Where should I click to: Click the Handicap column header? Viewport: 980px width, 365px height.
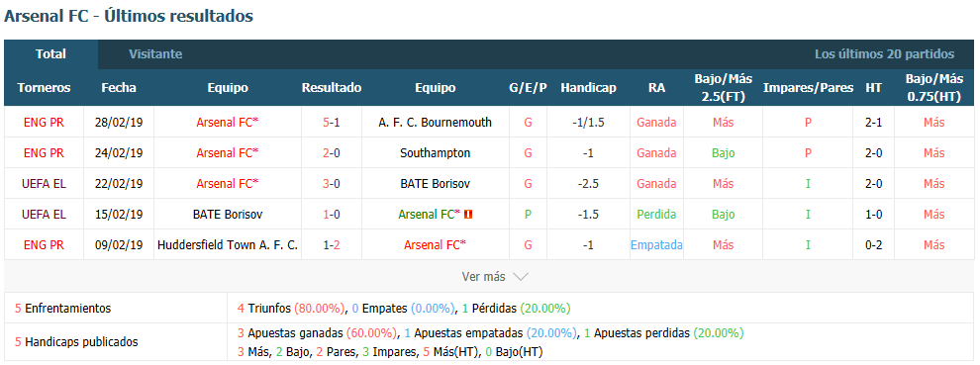[x=588, y=88]
